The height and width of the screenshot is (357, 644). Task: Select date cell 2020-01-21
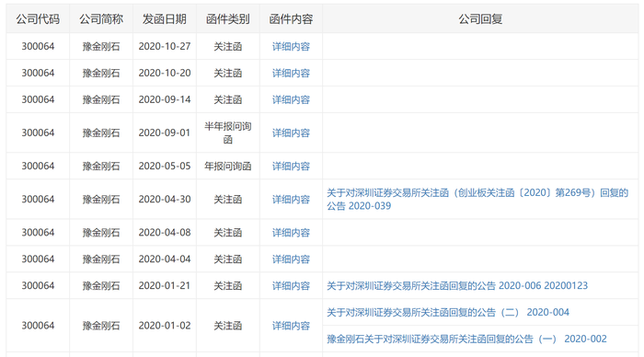click(x=165, y=286)
